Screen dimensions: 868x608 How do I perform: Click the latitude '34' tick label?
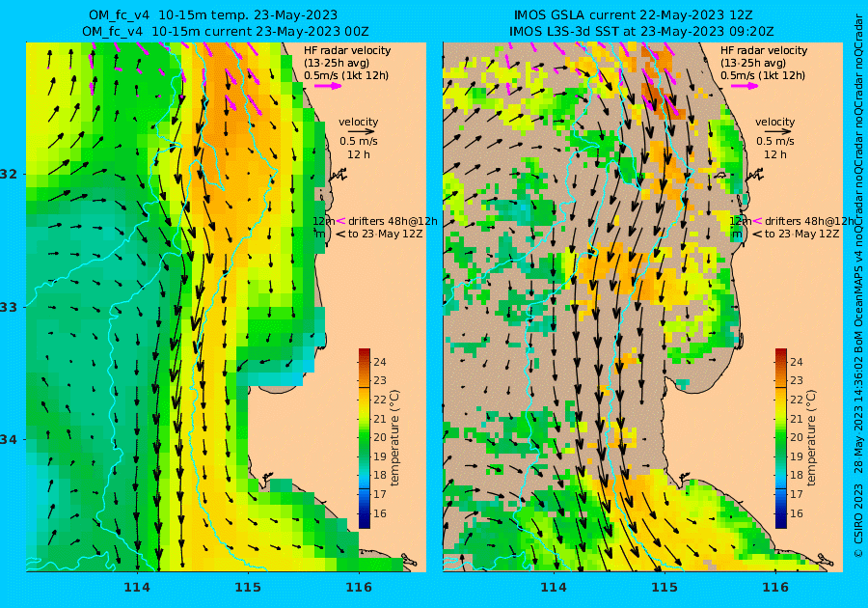tap(9, 440)
